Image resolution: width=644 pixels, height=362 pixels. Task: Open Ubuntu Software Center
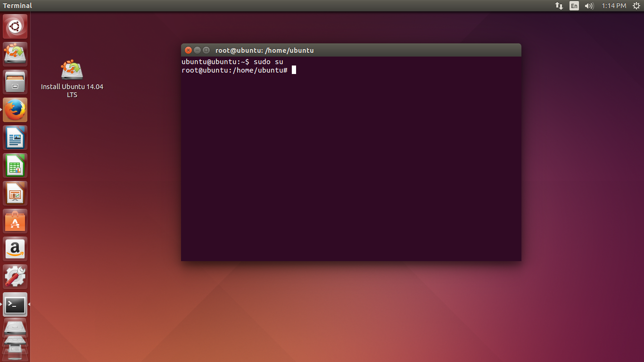[15, 221]
